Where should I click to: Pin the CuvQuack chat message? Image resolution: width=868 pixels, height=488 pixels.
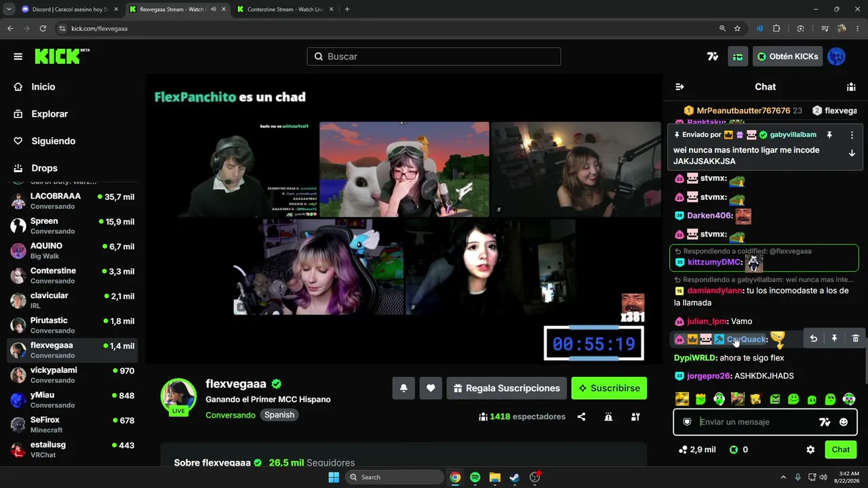[834, 338]
